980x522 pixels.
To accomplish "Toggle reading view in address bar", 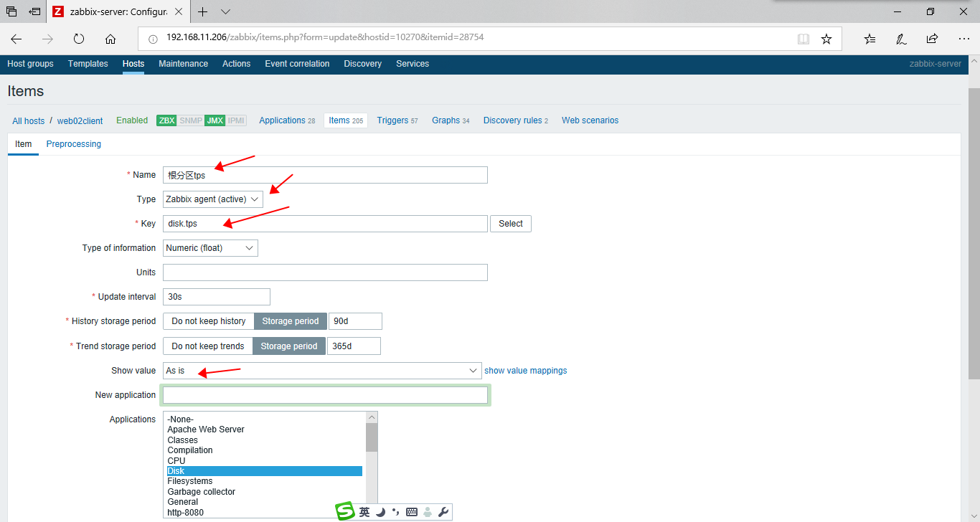I will pos(804,39).
